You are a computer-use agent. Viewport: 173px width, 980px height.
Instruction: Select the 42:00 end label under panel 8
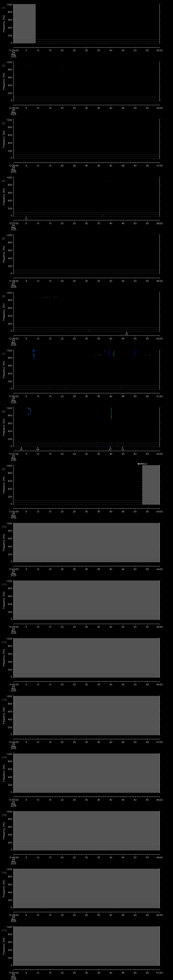pyautogui.click(x=159, y=454)
